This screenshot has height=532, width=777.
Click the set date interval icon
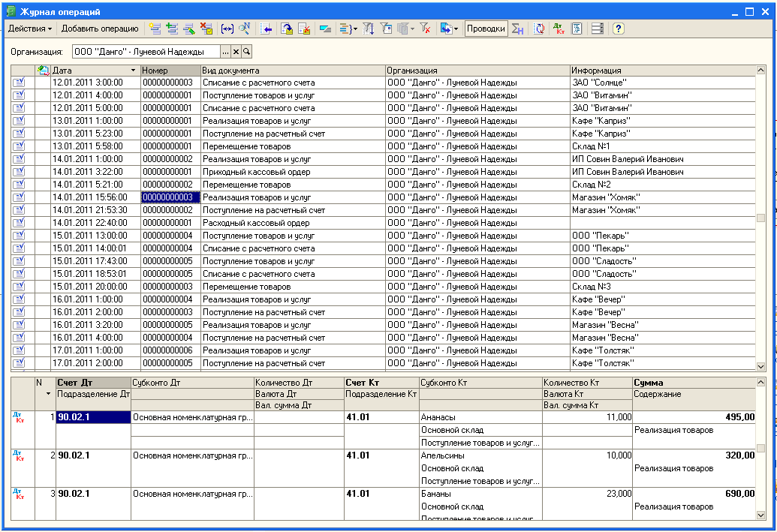pyautogui.click(x=227, y=29)
